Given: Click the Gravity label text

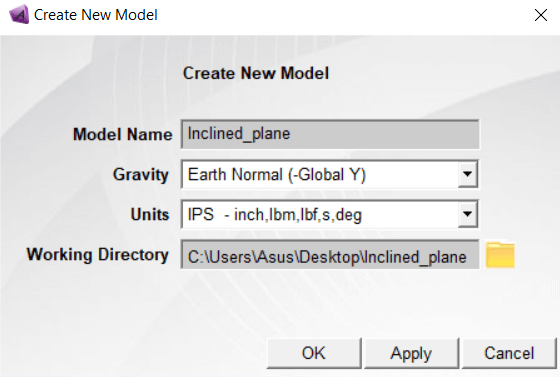Looking at the screenshot, I should coord(141,175).
